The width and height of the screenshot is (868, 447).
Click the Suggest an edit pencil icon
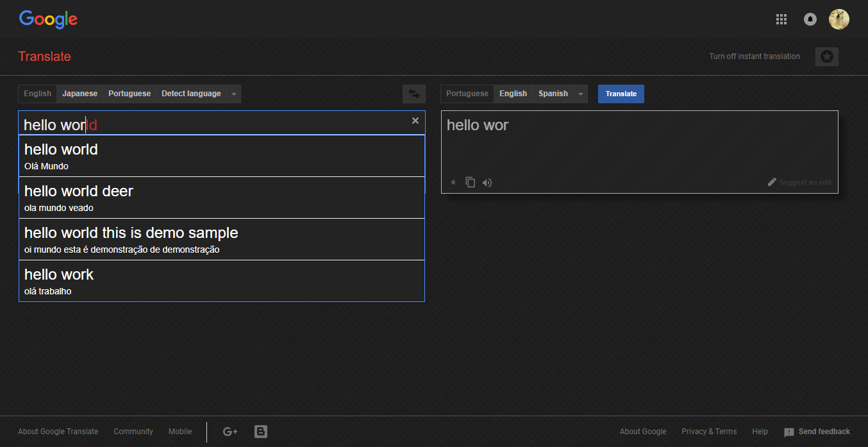pyautogui.click(x=772, y=182)
